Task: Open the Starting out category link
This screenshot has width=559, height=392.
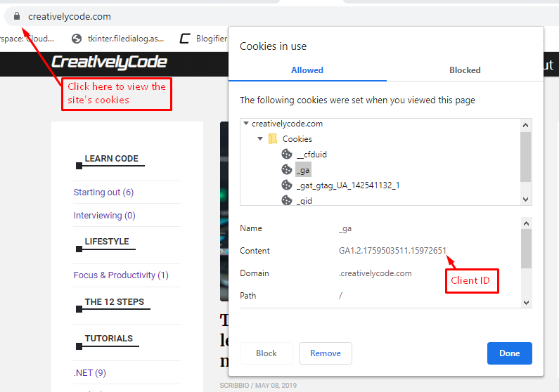Action: coord(103,192)
